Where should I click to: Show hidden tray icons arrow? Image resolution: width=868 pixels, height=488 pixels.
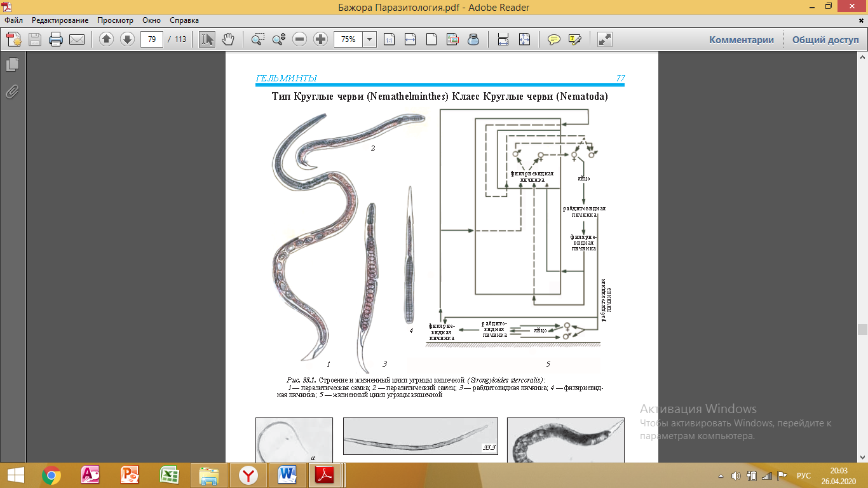(722, 475)
